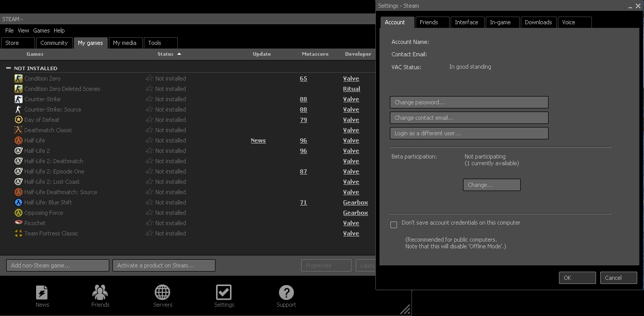644x316 pixels.
Task: Click the Change password button
Action: 469,102
